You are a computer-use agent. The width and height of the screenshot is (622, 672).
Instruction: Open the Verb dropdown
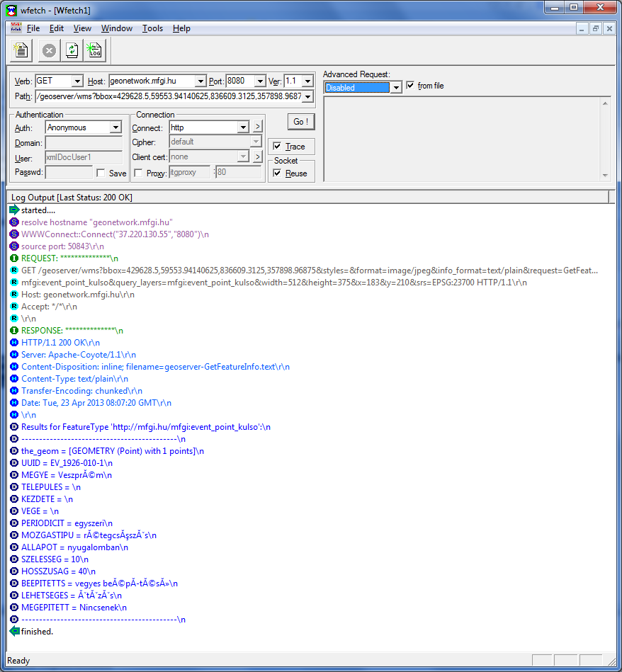click(x=77, y=81)
